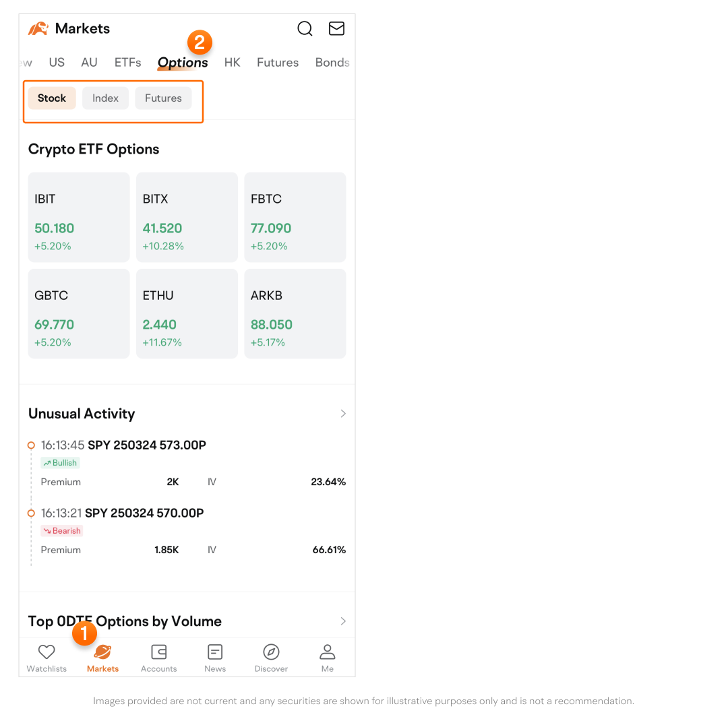Open the News icon

[215, 652]
